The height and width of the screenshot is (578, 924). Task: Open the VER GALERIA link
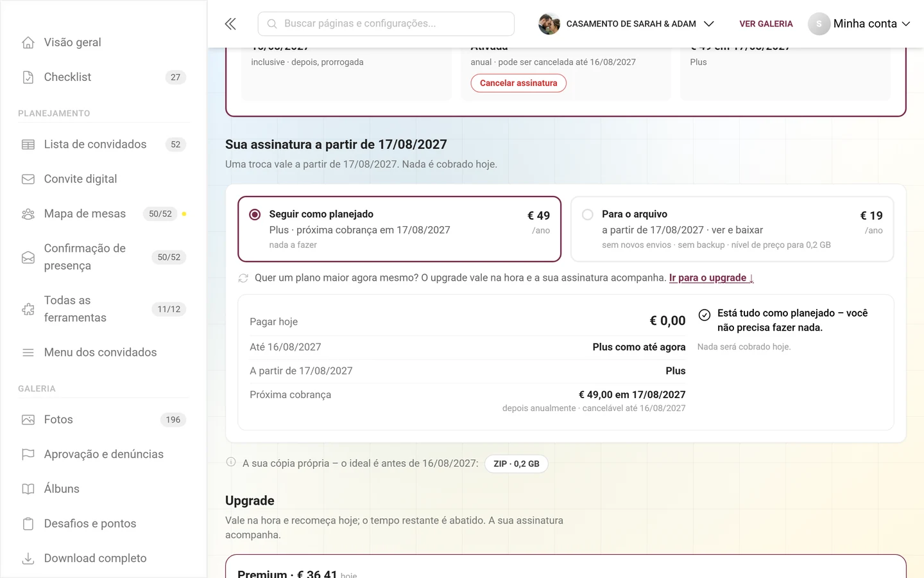click(766, 24)
